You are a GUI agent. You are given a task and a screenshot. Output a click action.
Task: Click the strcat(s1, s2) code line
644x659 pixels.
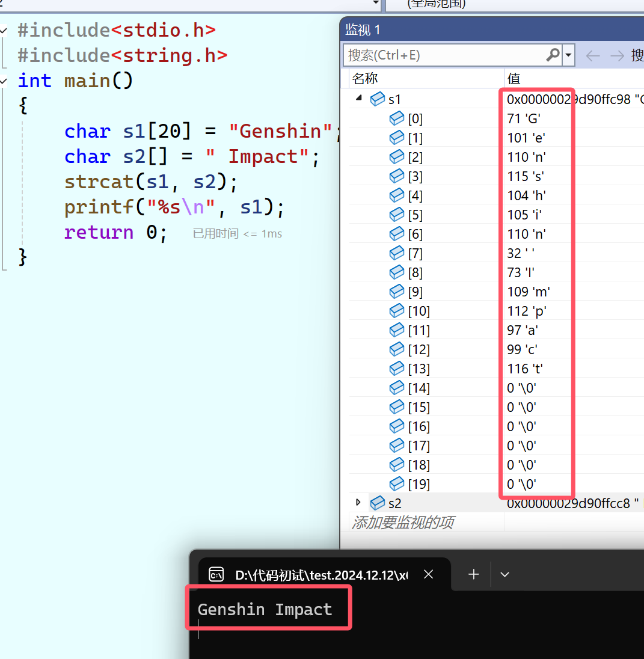click(x=151, y=182)
